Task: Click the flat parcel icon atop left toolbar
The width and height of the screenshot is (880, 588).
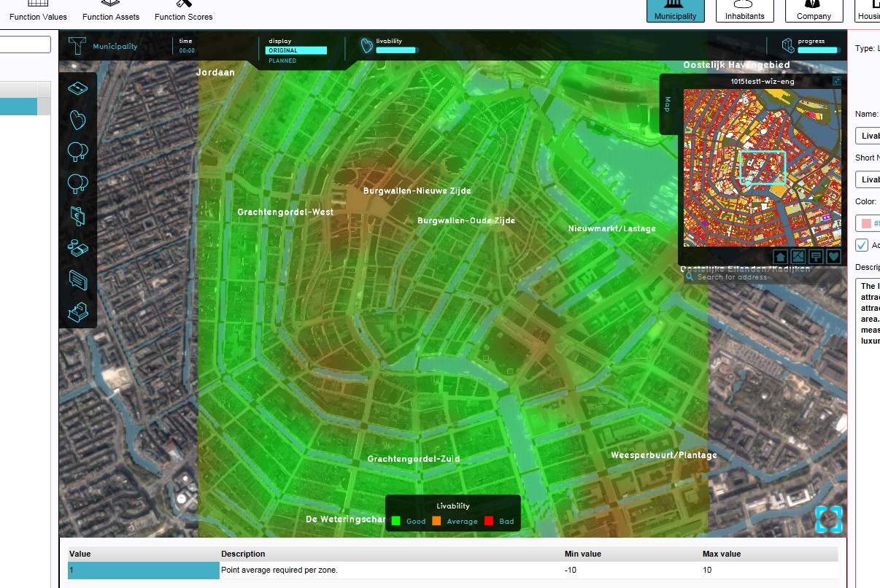Action: (x=77, y=88)
